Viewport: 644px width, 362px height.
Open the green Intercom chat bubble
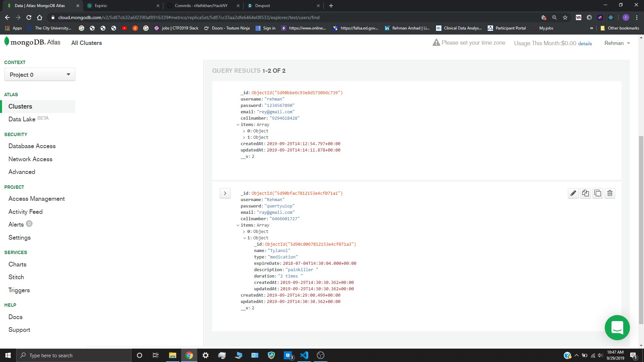point(617,327)
